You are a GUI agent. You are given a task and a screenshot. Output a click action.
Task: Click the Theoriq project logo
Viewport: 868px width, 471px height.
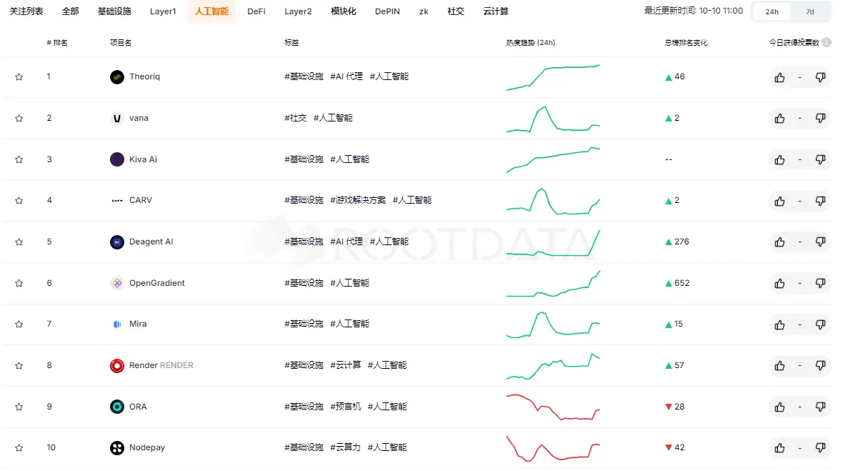pyautogui.click(x=116, y=76)
